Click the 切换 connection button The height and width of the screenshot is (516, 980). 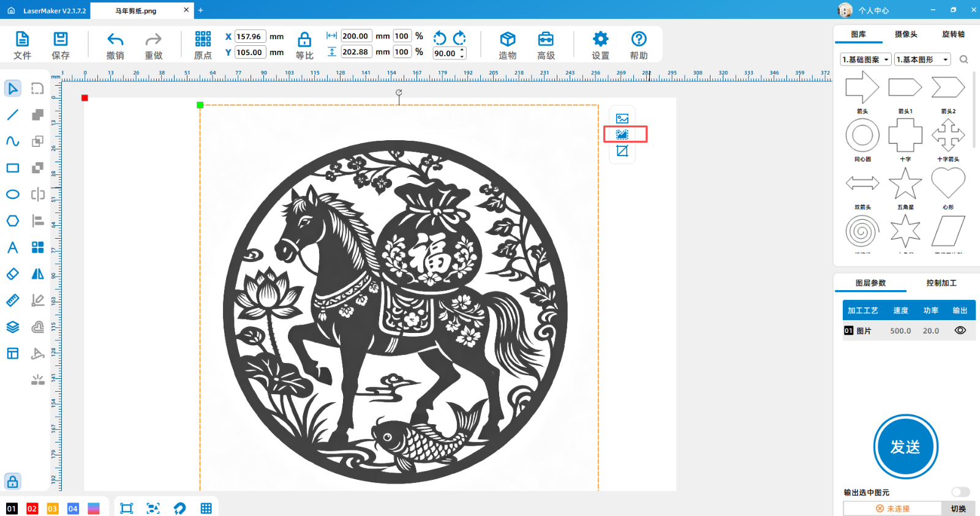click(958, 509)
